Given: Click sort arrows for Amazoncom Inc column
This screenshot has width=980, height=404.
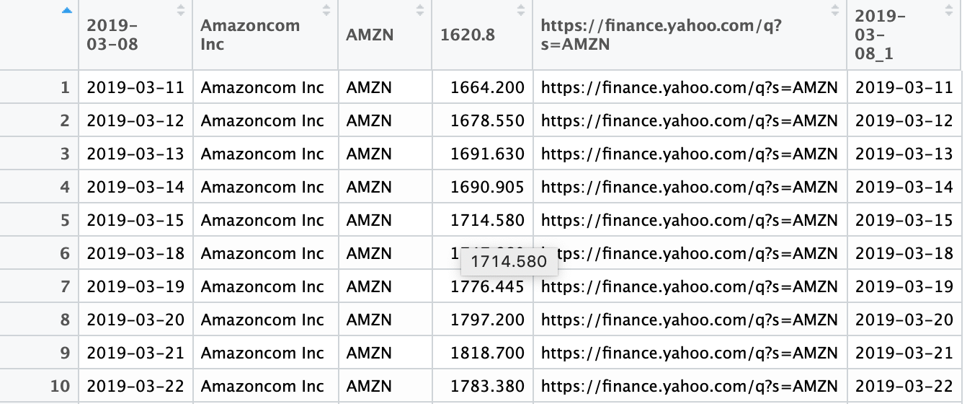Looking at the screenshot, I should click(326, 11).
